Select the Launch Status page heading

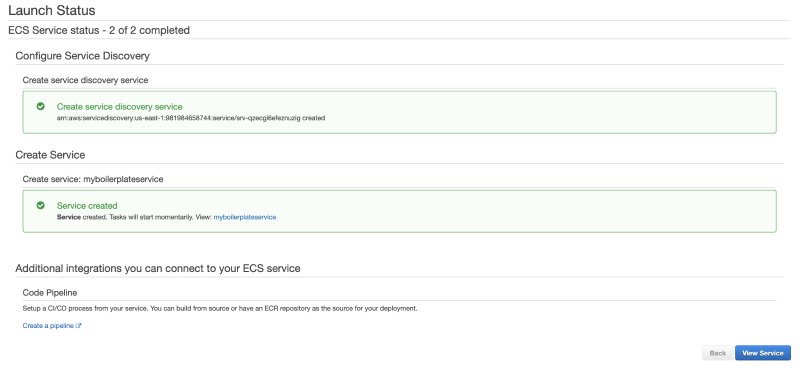52,10
